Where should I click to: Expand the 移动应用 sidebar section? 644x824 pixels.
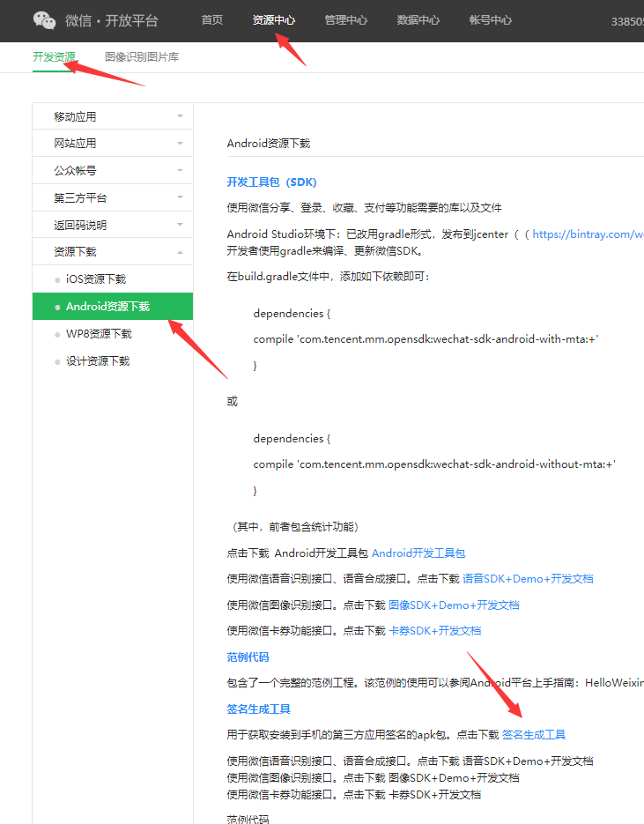pos(112,116)
